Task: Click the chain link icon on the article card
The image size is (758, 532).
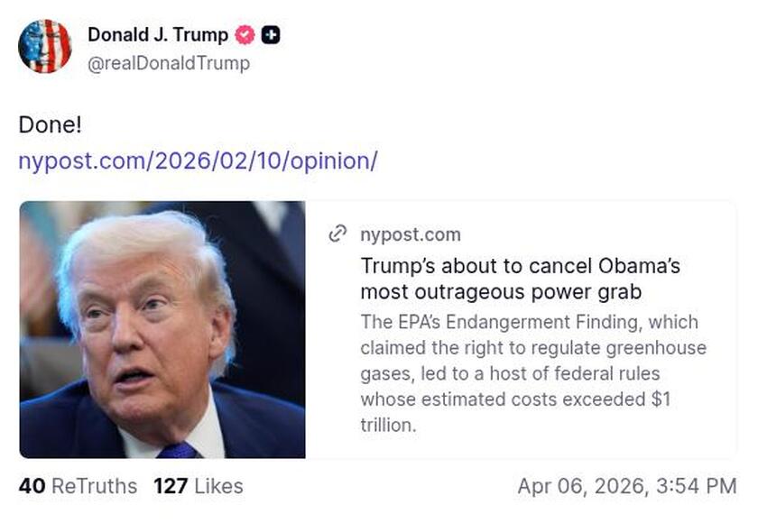Action: [337, 234]
